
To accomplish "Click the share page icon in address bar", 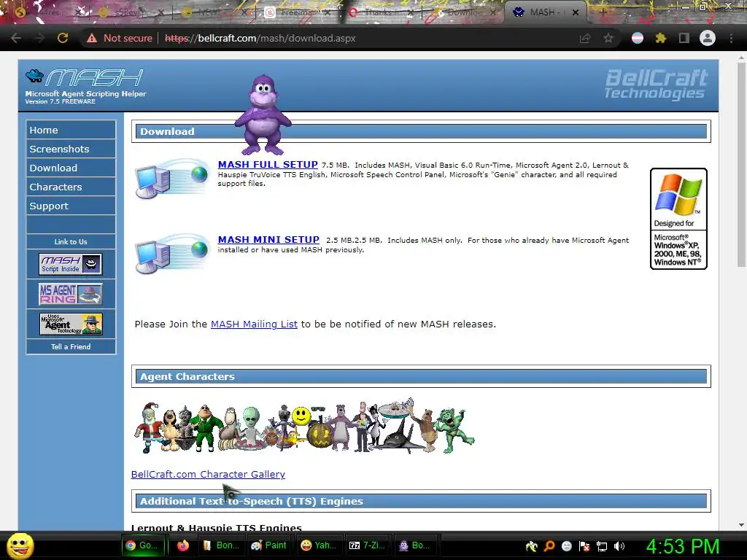I will click(585, 38).
